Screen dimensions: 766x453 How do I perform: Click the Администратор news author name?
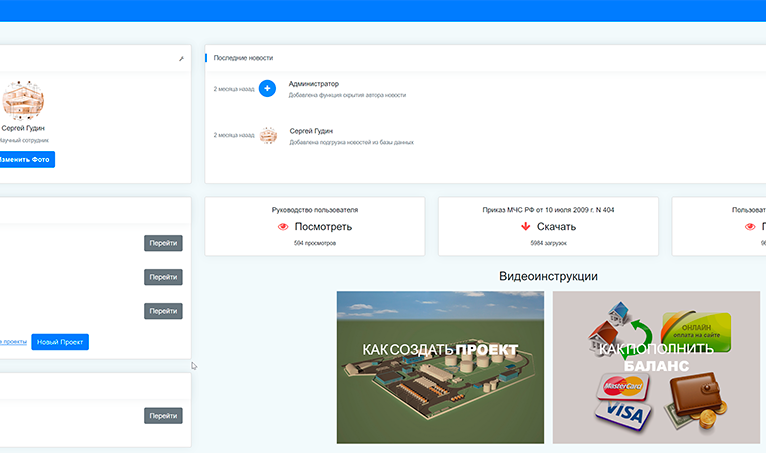click(314, 84)
